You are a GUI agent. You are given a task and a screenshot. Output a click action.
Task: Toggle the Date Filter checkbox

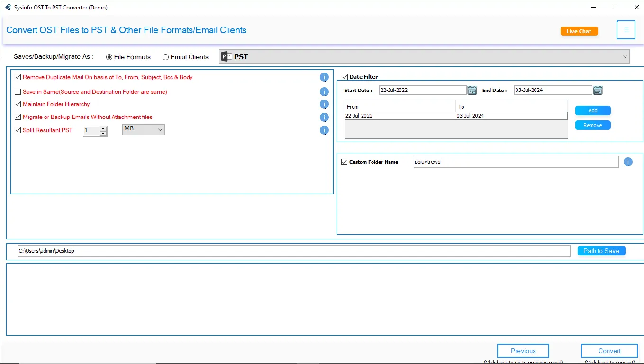point(345,77)
